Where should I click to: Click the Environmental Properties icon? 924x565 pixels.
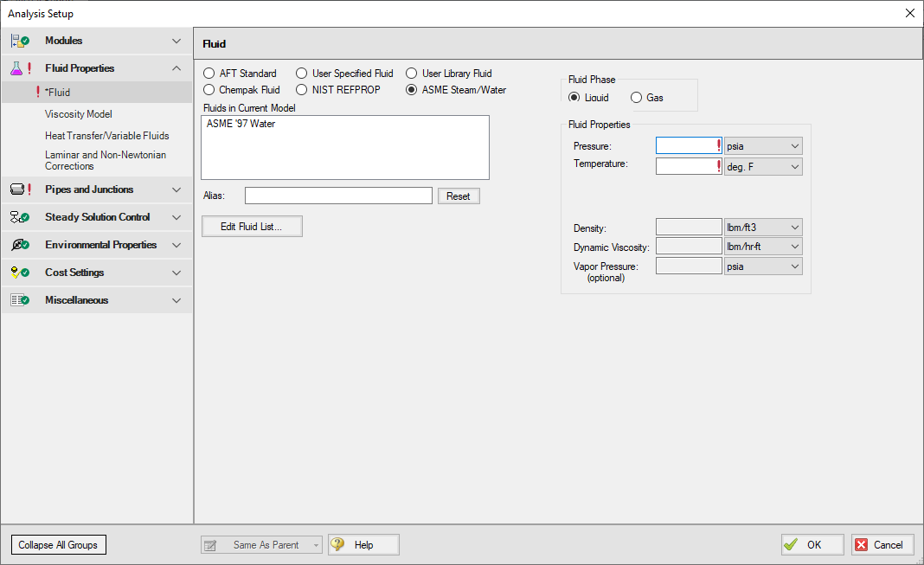pos(18,245)
